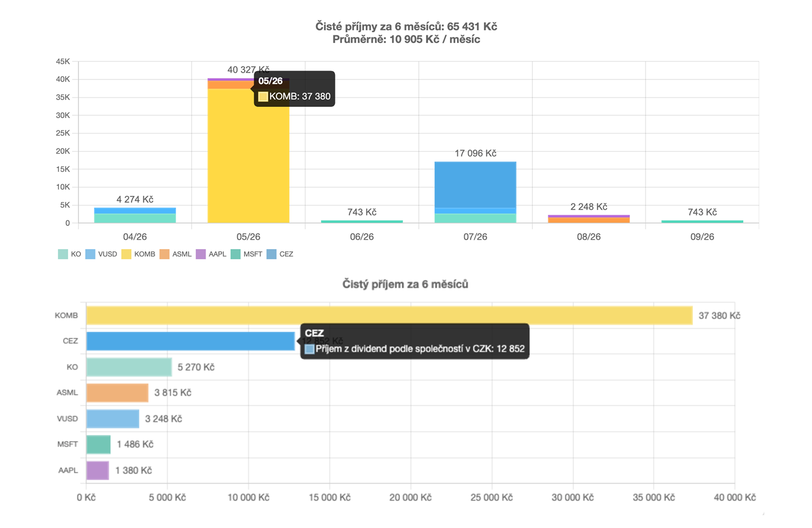Select the purple AAPL horizontal bar
812x528 pixels.
tap(98, 470)
